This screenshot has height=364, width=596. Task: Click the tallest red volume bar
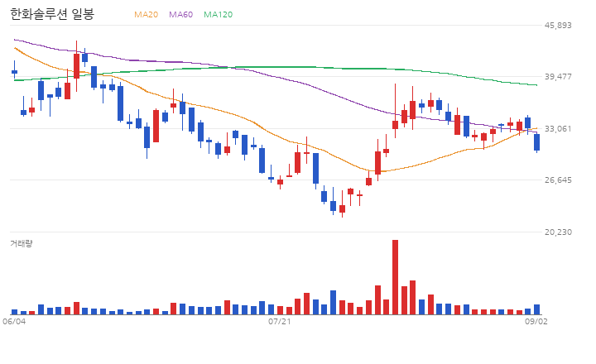(396, 277)
